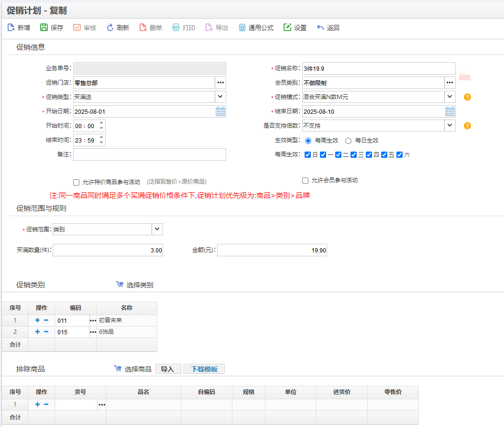Add row in 排除商品 table
This screenshot has width=504, height=427.
[x=38, y=405]
